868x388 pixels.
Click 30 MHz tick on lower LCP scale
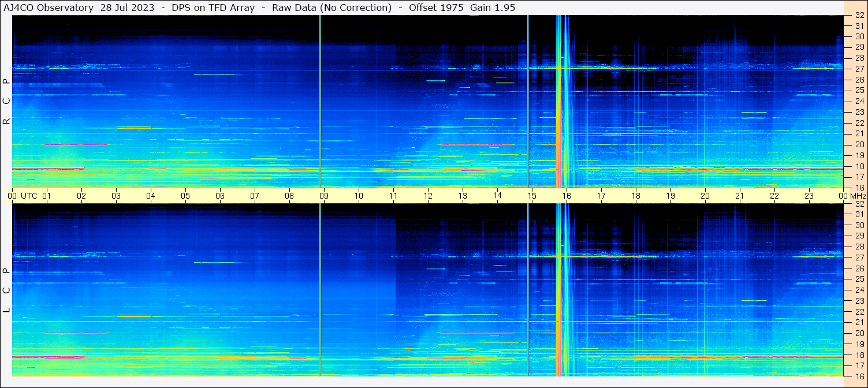coord(859,225)
